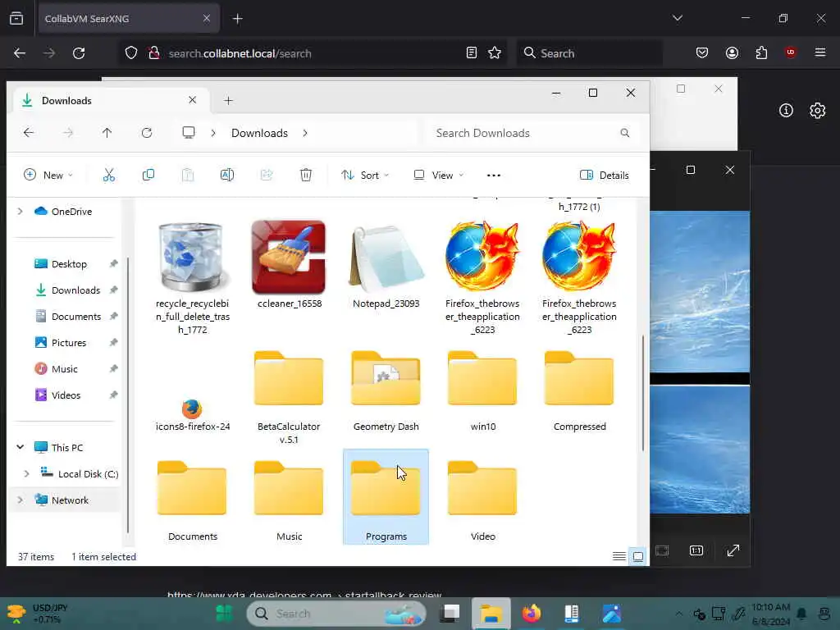This screenshot has height=630, width=840.
Task: Toggle Firefox reader view icon
Action: point(472,53)
